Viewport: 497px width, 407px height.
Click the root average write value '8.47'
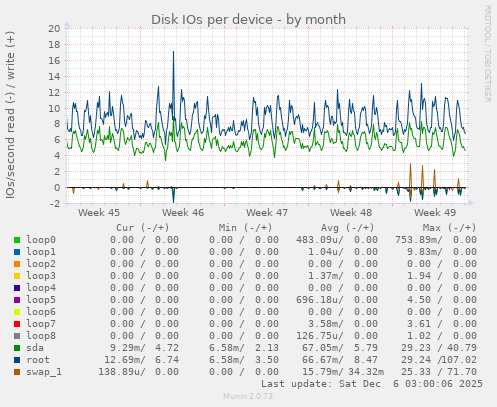366,360
